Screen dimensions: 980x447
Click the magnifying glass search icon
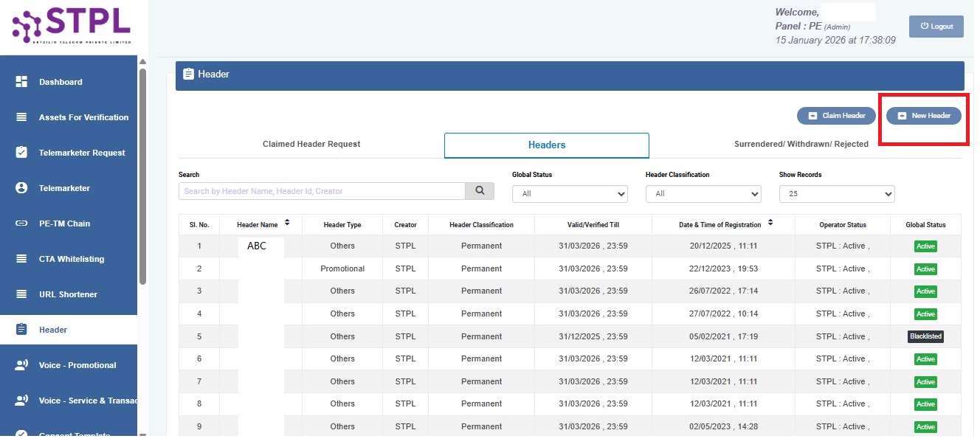[480, 190]
